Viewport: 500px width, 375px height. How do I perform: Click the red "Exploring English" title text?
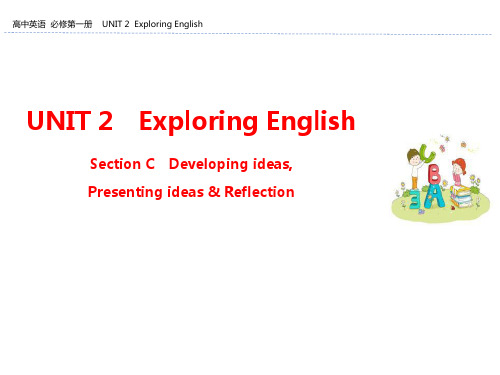pyautogui.click(x=247, y=121)
